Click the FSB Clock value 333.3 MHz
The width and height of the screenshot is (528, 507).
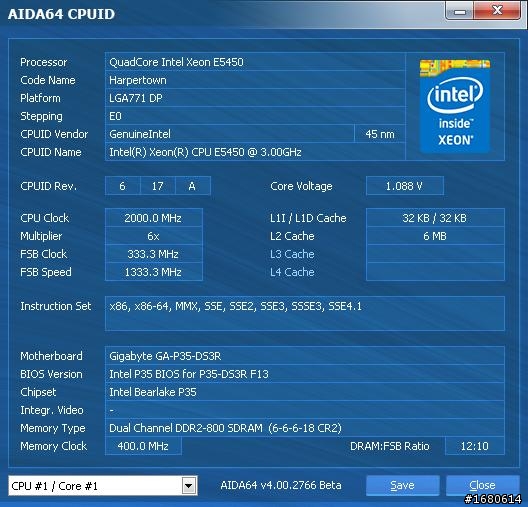pyautogui.click(x=154, y=254)
